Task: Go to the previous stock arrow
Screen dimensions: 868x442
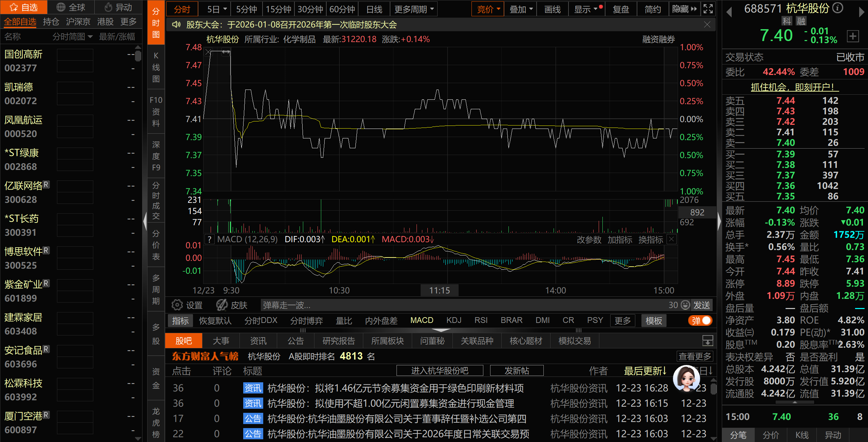Action: [729, 12]
